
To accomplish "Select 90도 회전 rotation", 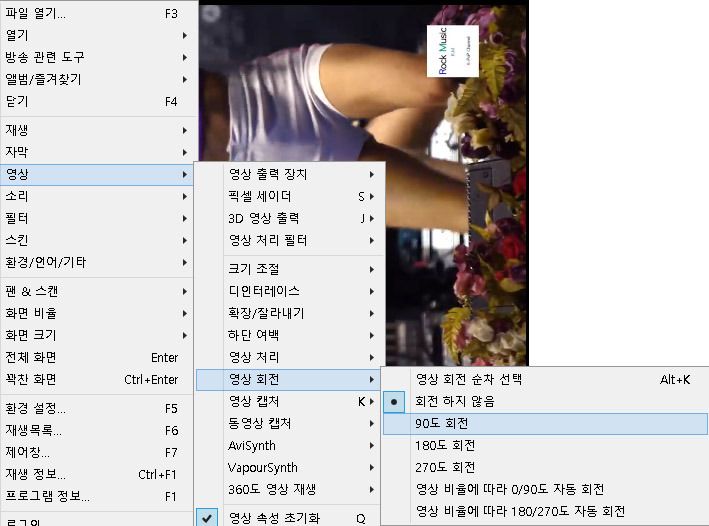I will (545, 423).
